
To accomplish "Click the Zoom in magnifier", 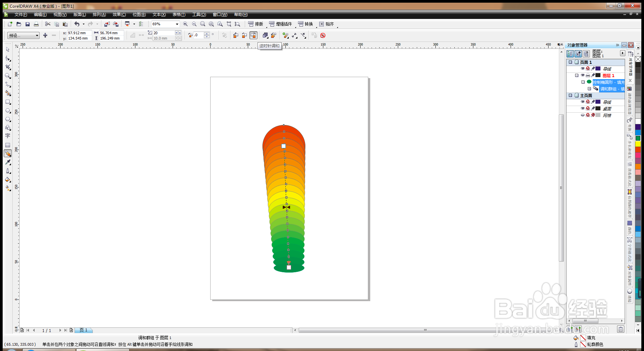I will coord(185,24).
